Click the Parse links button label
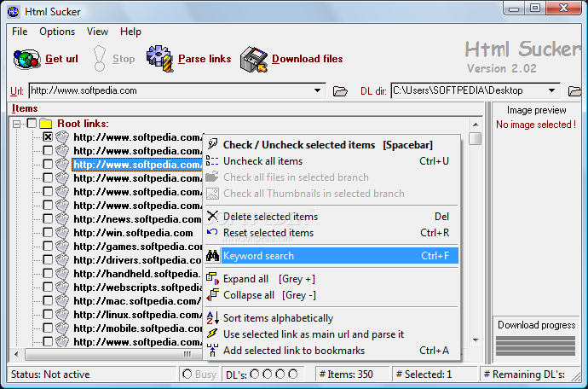The image size is (588, 389). pos(205,59)
